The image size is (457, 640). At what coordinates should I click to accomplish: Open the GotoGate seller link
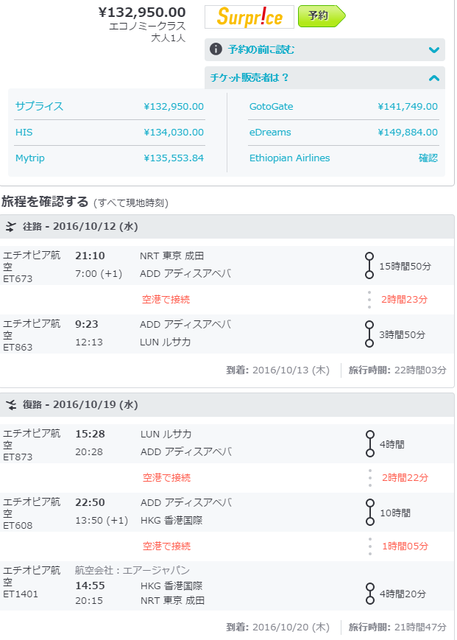(x=271, y=107)
